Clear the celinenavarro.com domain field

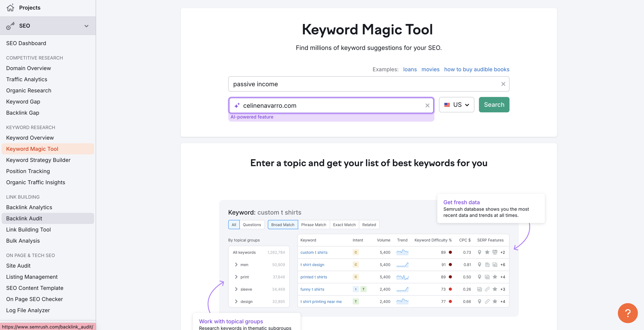(428, 105)
